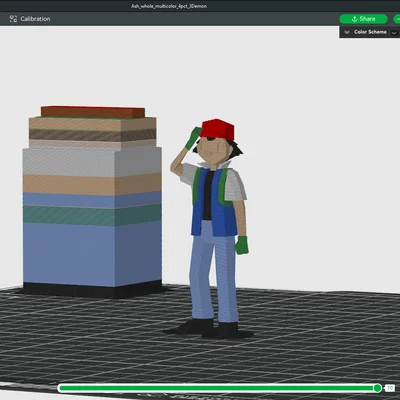Click the green move slider handle
The width and height of the screenshot is (400, 400).
(x=378, y=388)
